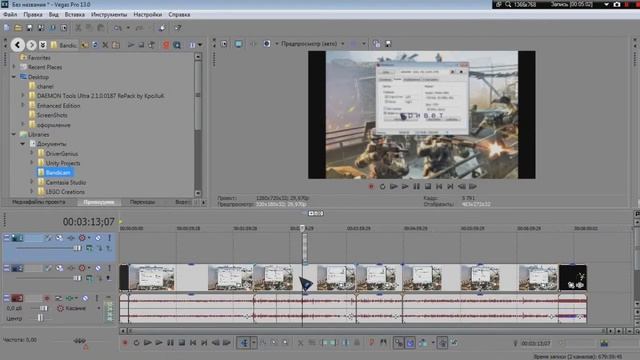Screen dimensions: 640x360
Task: Click the audio track pan Центр slider
Action: coord(40,318)
